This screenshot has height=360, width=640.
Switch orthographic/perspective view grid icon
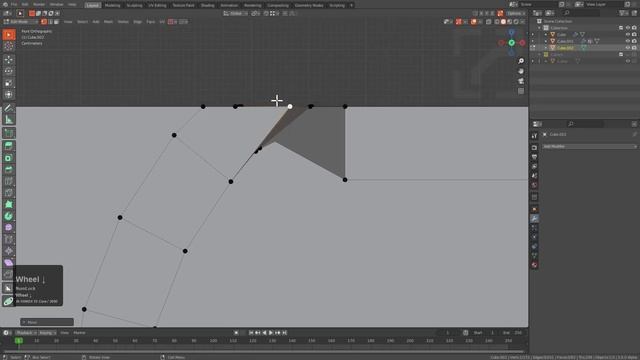pyautogui.click(x=521, y=91)
